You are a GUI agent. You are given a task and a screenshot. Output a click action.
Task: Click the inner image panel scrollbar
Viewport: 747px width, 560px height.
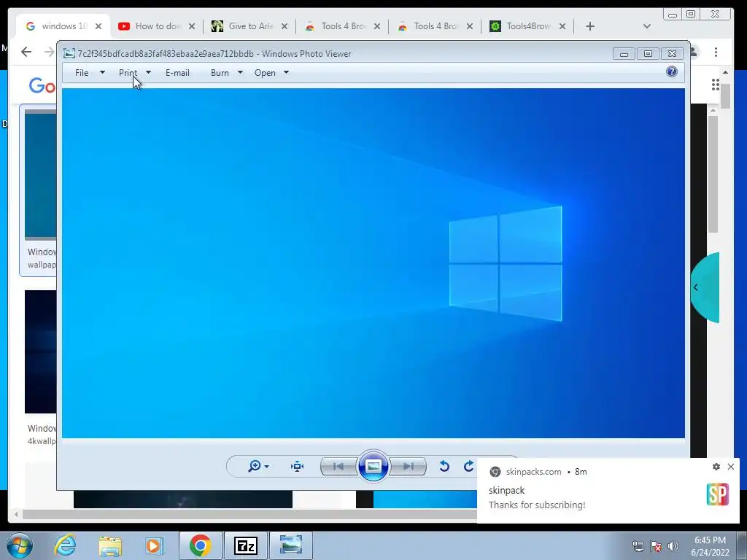(x=713, y=175)
